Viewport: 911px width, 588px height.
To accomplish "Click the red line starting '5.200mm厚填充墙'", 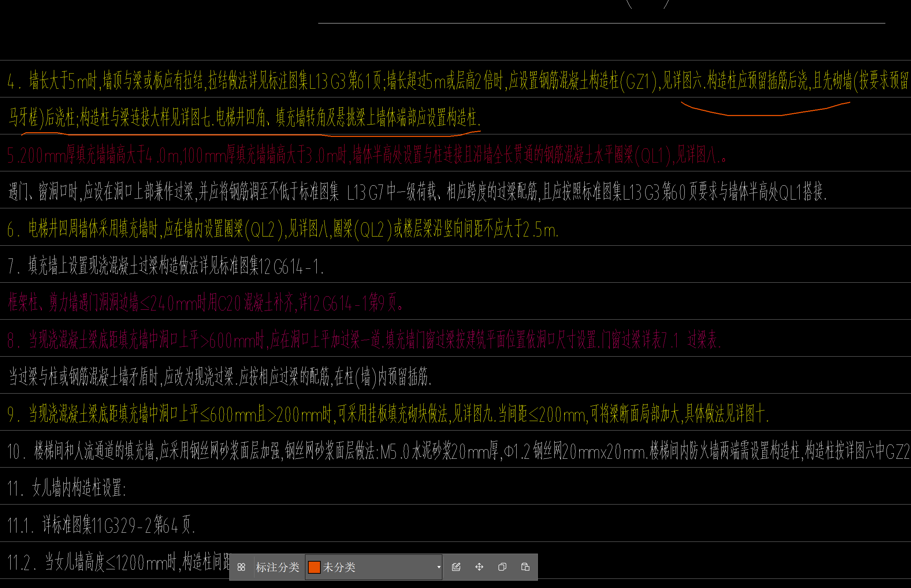I will click(367, 155).
